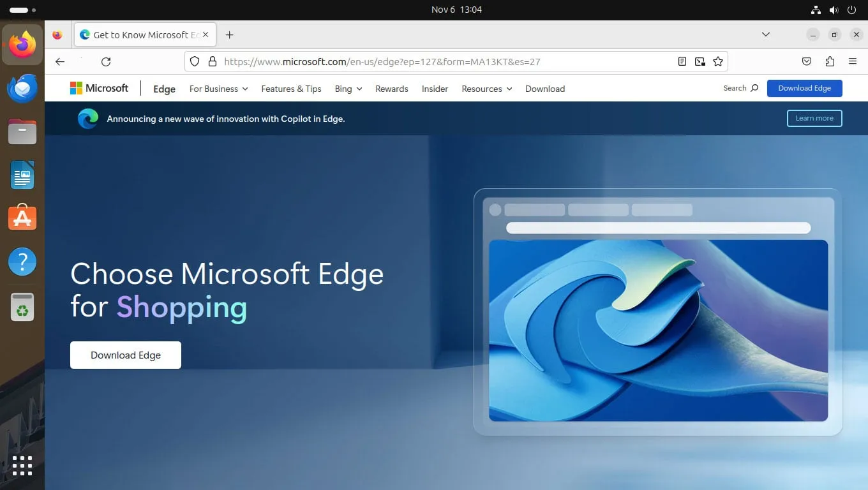Expand the For Business dropdown

[218, 89]
